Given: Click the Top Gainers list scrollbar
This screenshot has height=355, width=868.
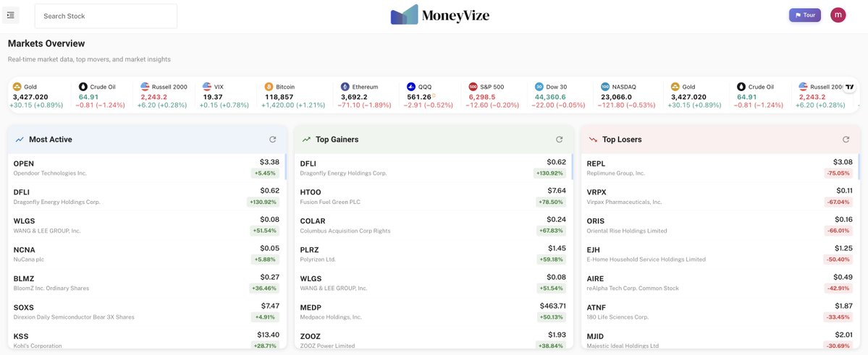Looking at the screenshot, I should 572,167.
